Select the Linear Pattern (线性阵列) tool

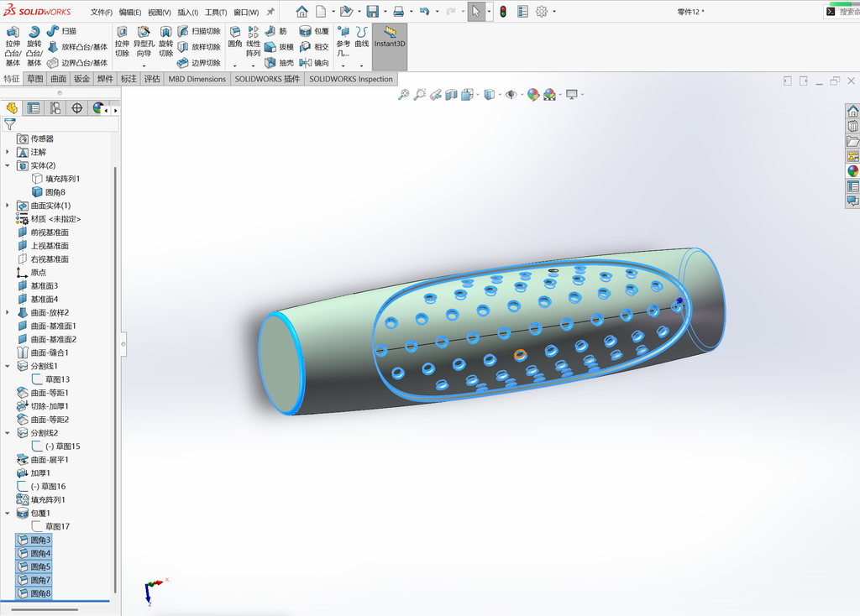(253, 42)
